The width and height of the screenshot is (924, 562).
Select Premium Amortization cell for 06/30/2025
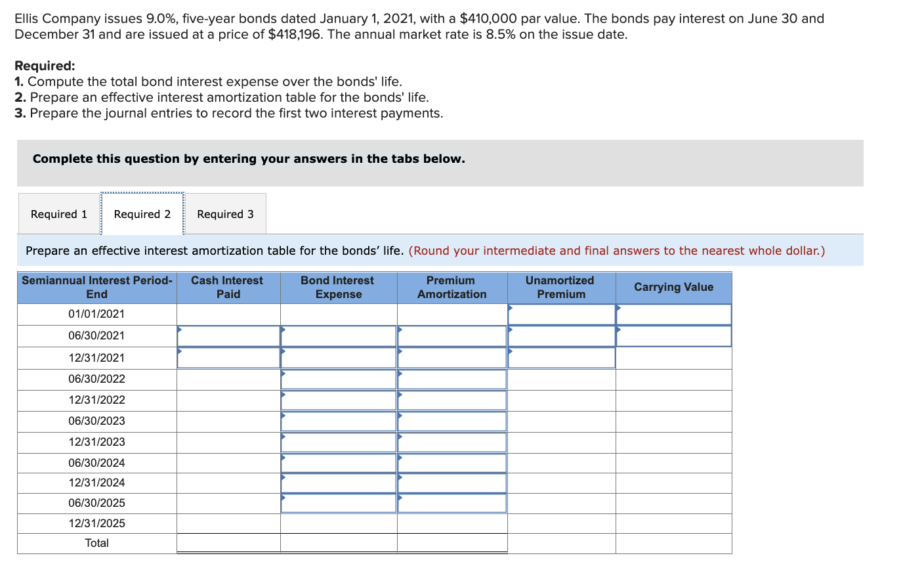(x=452, y=504)
